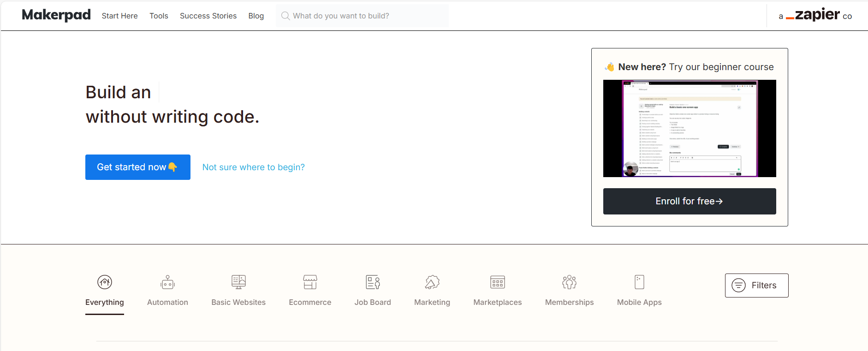Screen dimensions: 868x351
Task: Switch to the Mobile Apps tab label
Action: tap(639, 303)
